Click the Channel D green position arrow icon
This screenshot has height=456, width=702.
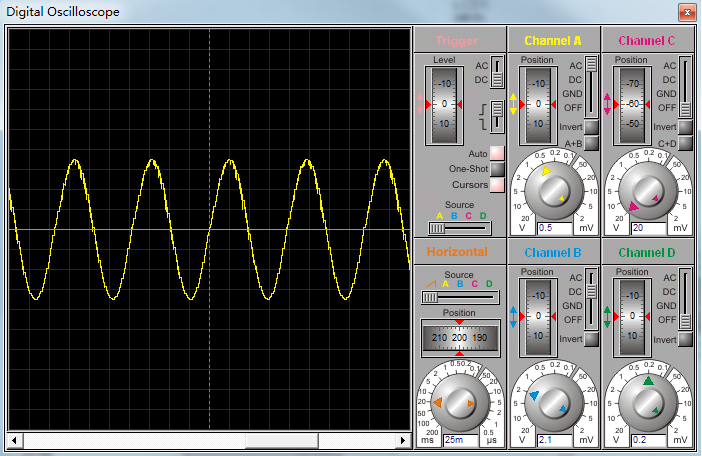(x=607, y=317)
